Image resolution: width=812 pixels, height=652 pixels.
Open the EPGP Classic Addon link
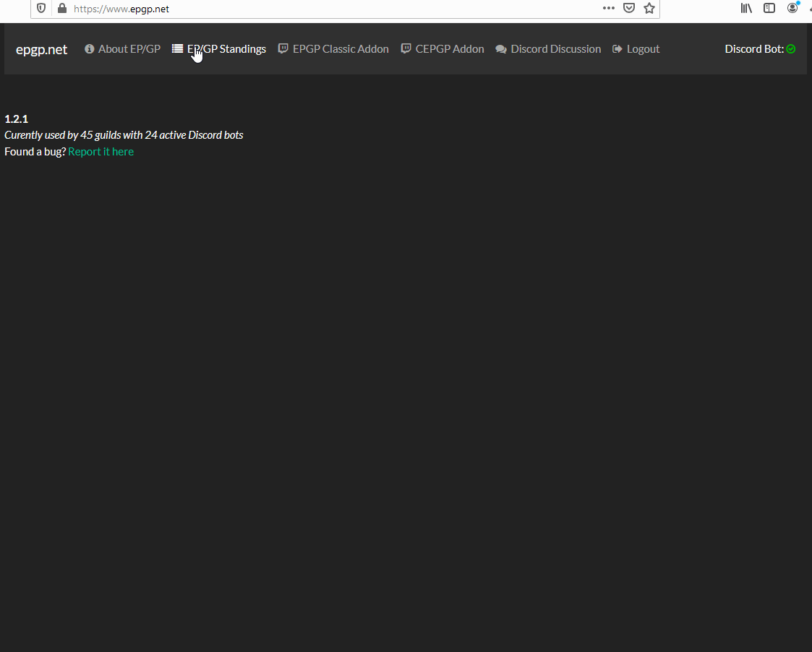pos(341,49)
